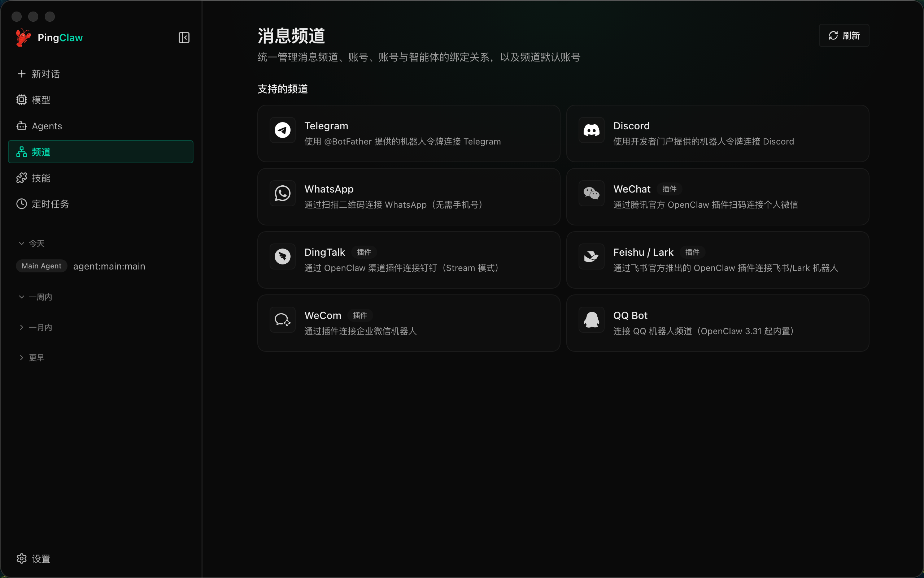Click the Feishu / Lark bird icon
This screenshot has width=924, height=578.
coord(592,256)
